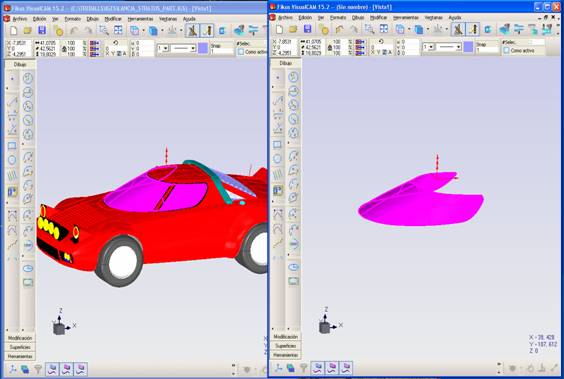564x379 pixels.
Task: Click the purple color swatch in right toolbar
Action: [x=468, y=47]
